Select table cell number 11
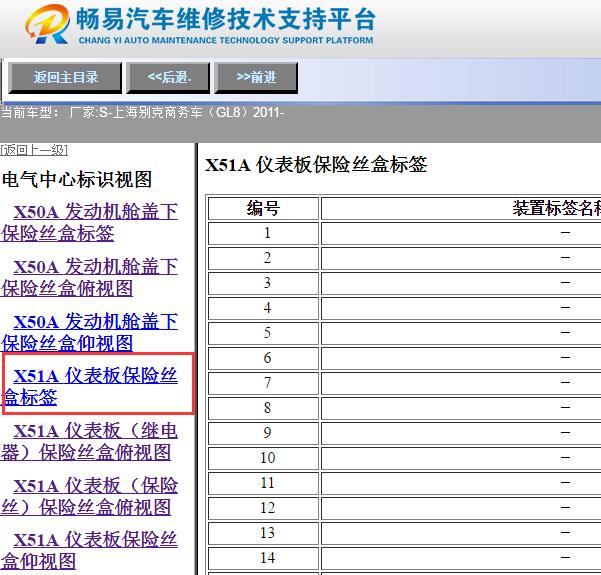The height and width of the screenshot is (575, 601). [x=263, y=483]
